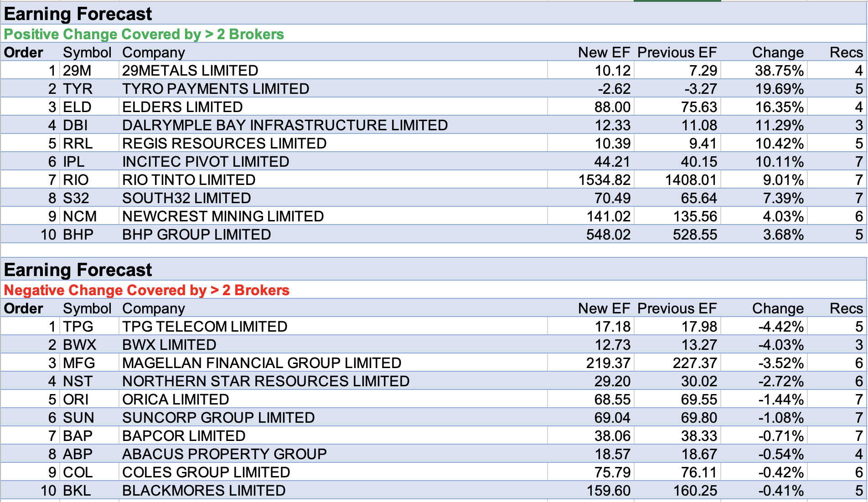Screen dimensions: 868x502
Task: Select the TYR symbol cell
Action: pyautogui.click(x=77, y=89)
